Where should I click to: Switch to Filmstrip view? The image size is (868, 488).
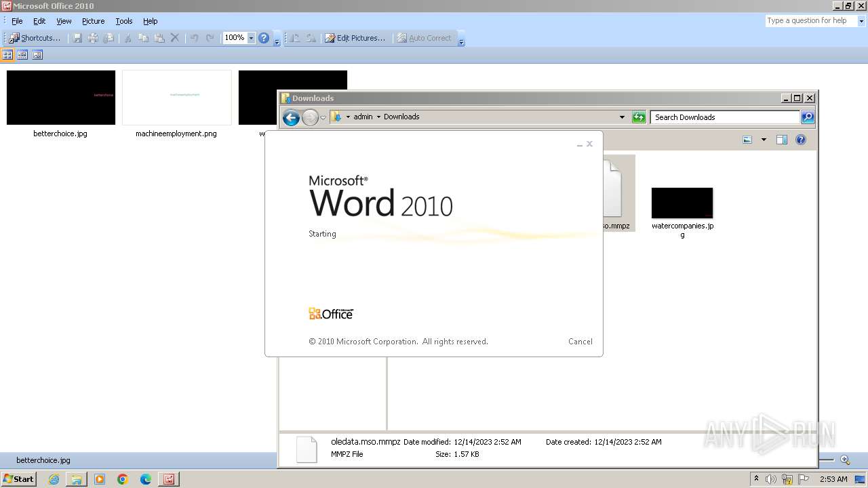pos(22,55)
